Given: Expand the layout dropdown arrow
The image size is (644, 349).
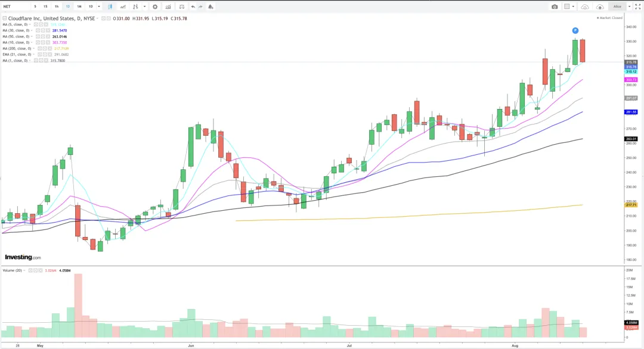Looking at the screenshot, I should [x=574, y=7].
